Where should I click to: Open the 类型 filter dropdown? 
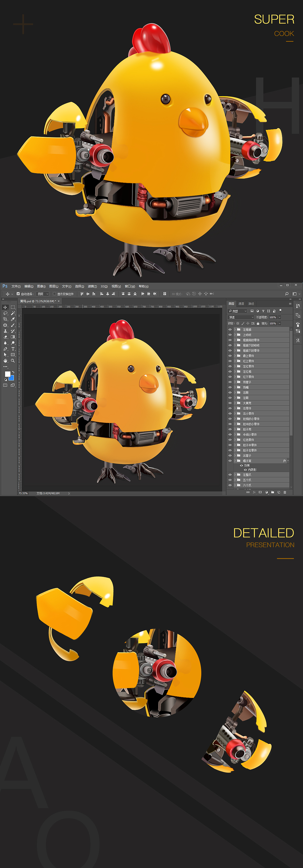tap(238, 311)
